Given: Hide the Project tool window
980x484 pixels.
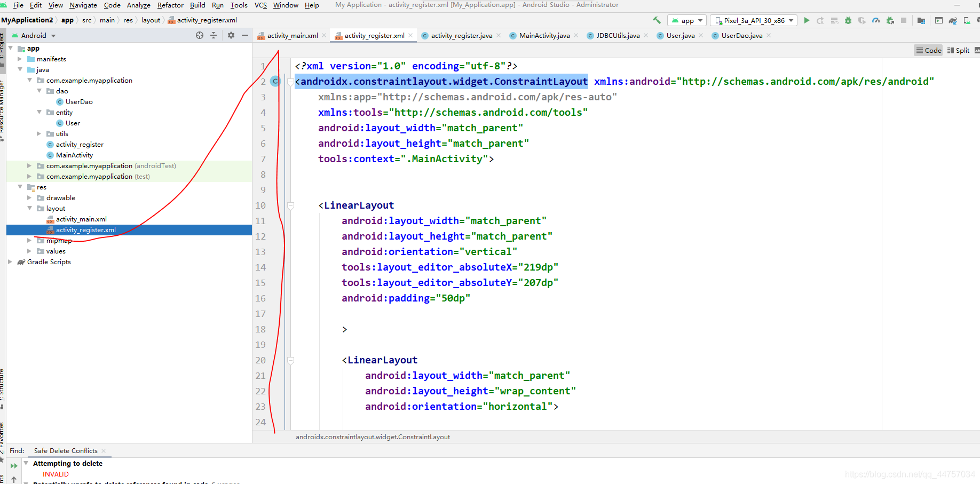Looking at the screenshot, I should coord(245,35).
